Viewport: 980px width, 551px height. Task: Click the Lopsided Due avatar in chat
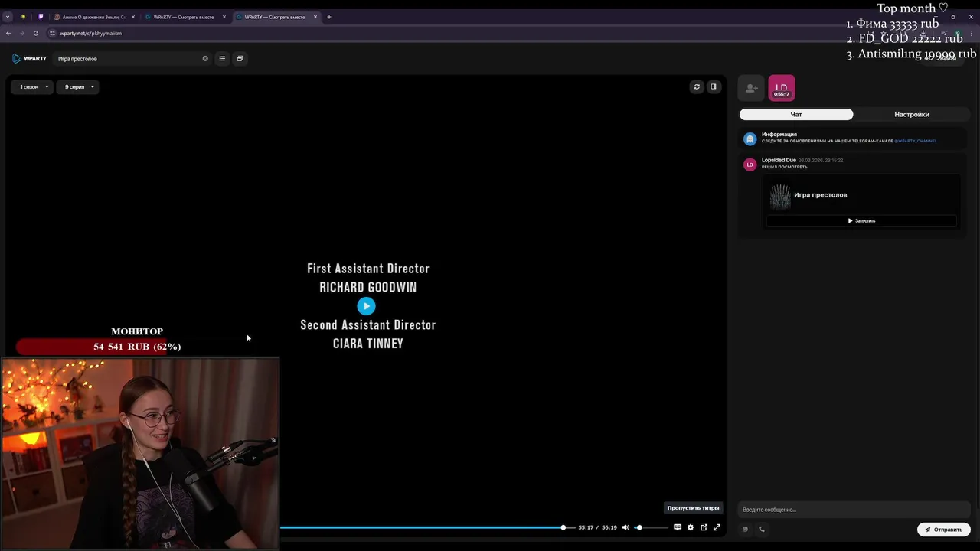coord(750,165)
